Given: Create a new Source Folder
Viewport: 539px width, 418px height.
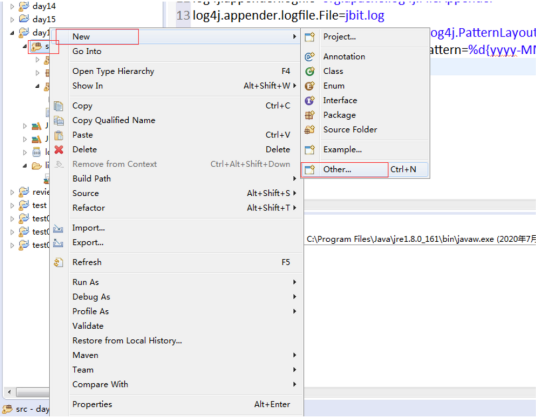Looking at the screenshot, I should [365, 130].
